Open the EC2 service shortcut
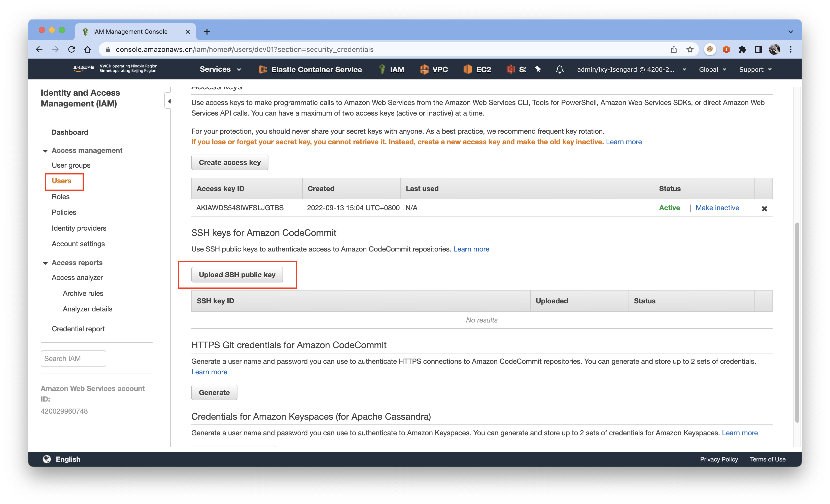Screen dimensions: 830x504 pos(477,69)
